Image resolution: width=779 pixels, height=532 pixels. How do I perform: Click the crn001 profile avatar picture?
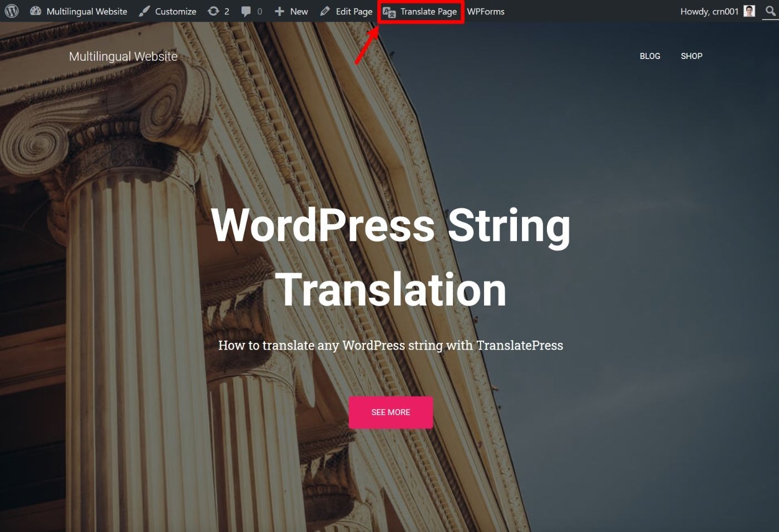point(750,11)
